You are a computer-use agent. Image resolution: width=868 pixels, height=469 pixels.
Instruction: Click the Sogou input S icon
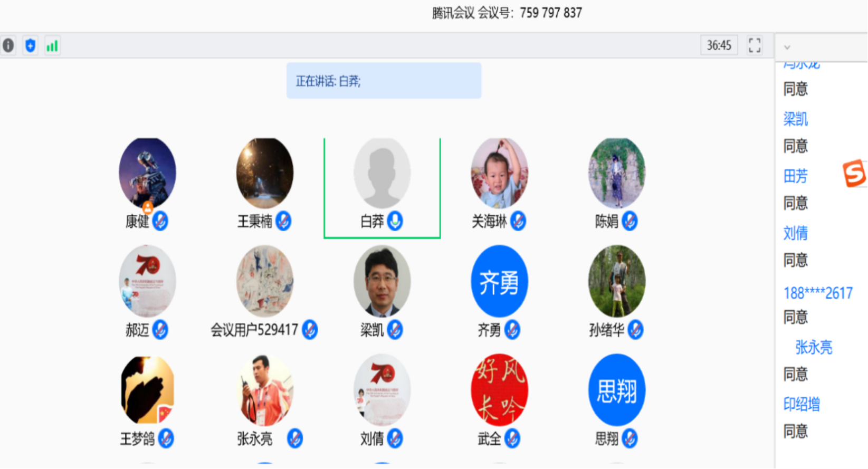[x=854, y=173]
